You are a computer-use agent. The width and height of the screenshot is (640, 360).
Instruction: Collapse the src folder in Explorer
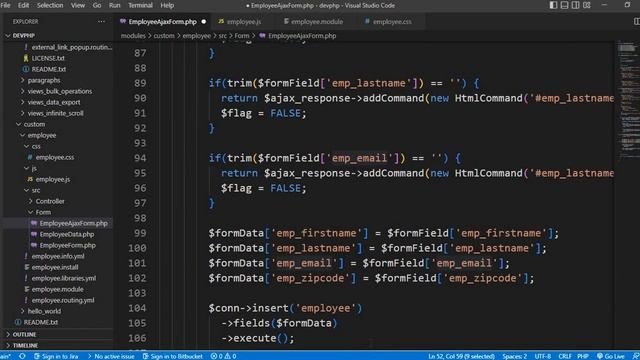coord(36,191)
